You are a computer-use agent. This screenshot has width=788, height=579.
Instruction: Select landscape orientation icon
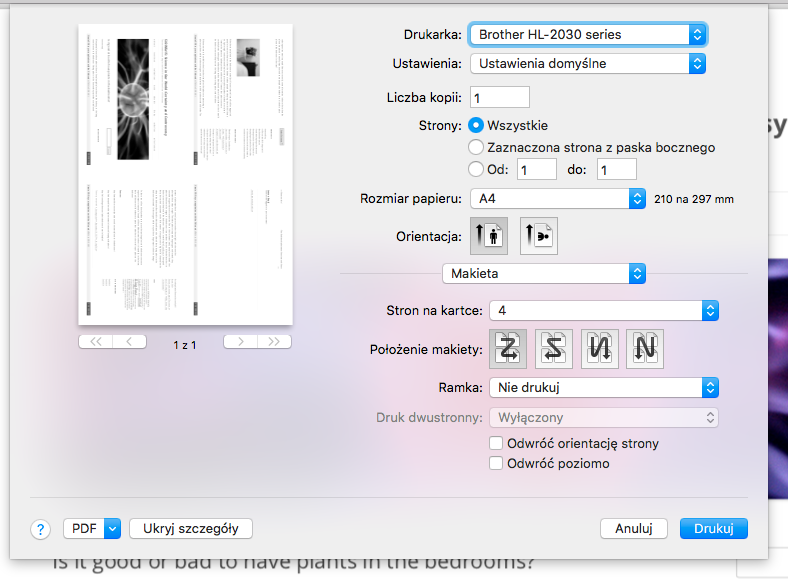(x=538, y=236)
